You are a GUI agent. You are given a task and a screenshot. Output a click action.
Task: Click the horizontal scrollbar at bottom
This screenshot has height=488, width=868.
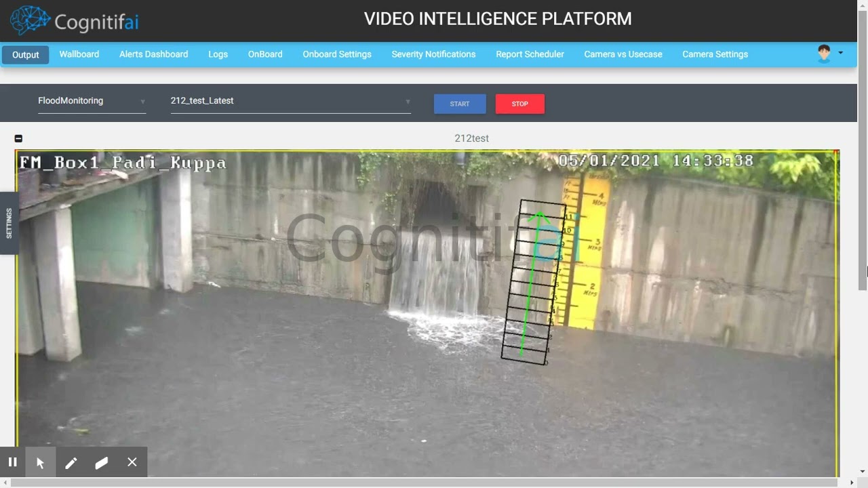pos(424,483)
